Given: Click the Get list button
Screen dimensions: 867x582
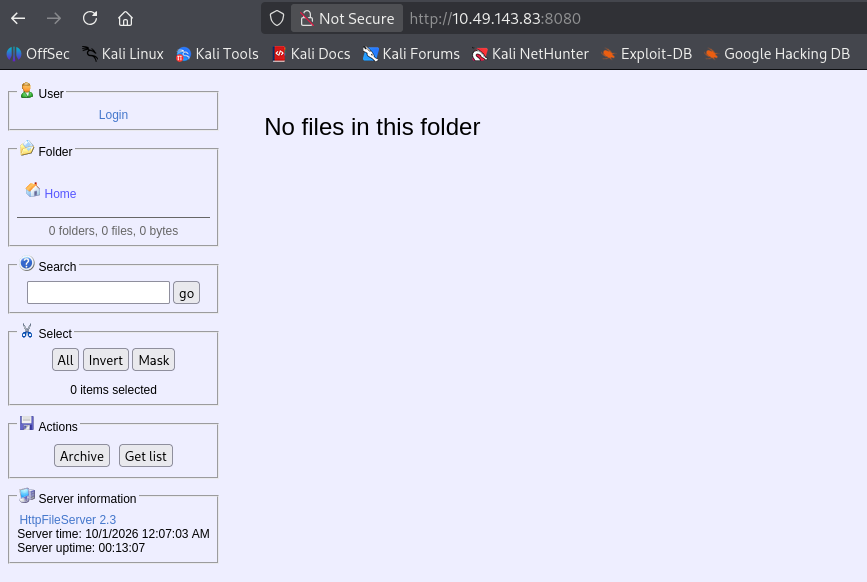Looking at the screenshot, I should point(146,456).
